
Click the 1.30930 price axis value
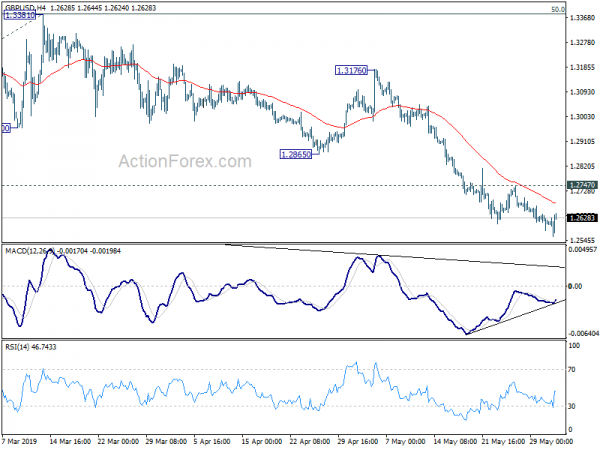click(582, 92)
